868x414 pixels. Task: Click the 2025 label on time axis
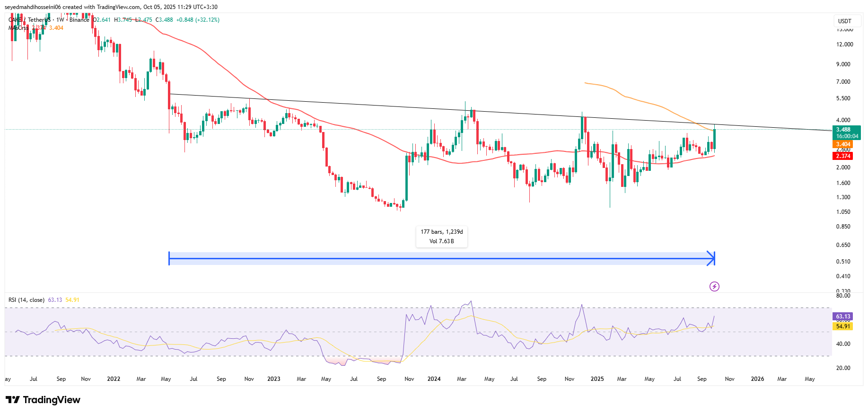click(x=597, y=379)
